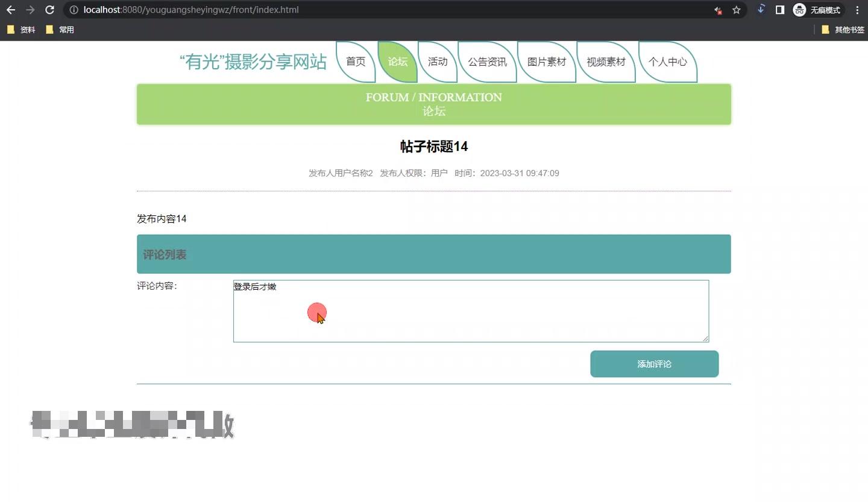Click the 发布人用户名称2 author text
This screenshot has height=502, width=868.
tap(341, 173)
